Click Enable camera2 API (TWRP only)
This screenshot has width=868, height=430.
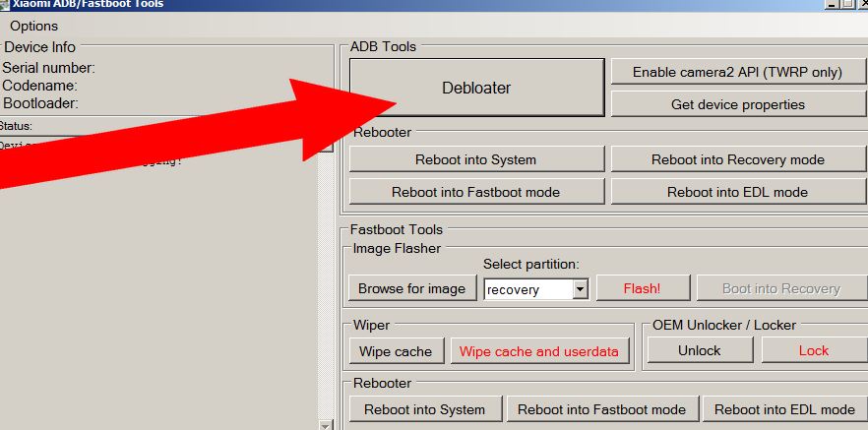(x=738, y=72)
